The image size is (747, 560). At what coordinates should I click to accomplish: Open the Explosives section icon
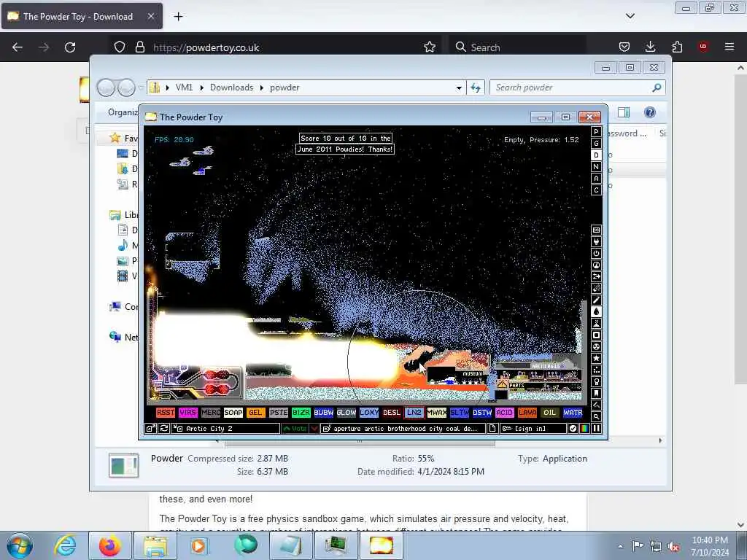tap(596, 289)
